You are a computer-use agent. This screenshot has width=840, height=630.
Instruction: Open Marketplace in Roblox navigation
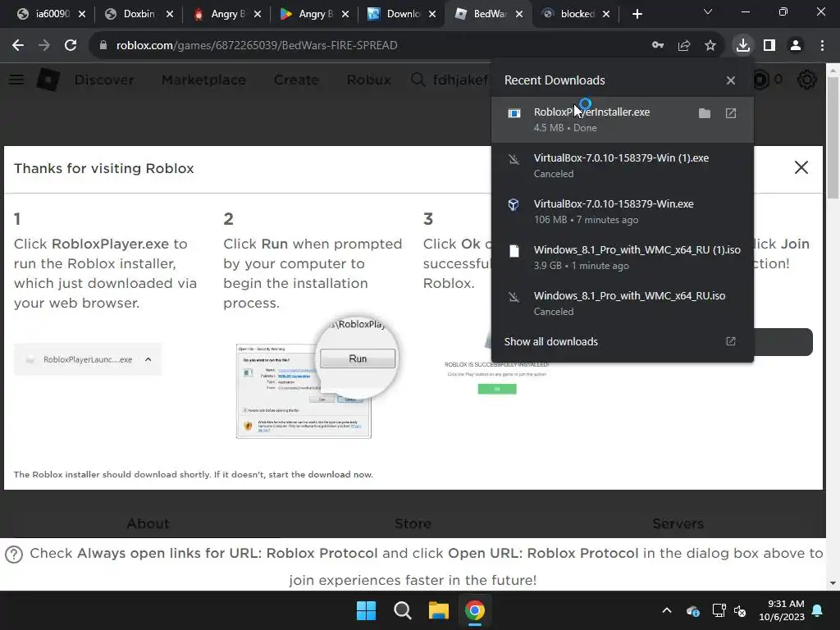tap(203, 80)
